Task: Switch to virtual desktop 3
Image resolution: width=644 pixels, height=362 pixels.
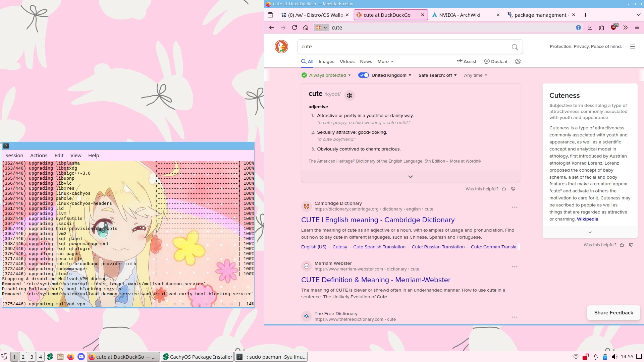Action: click(32, 357)
